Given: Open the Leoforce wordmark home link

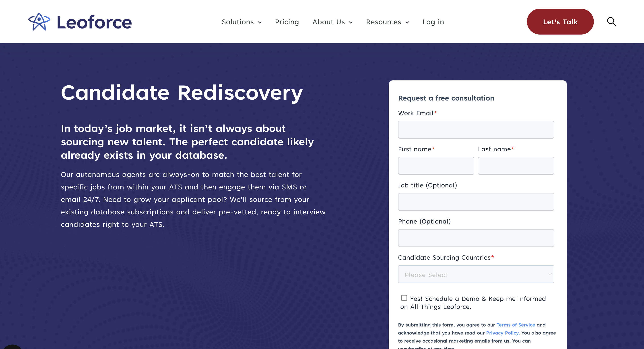Looking at the screenshot, I should pyautogui.click(x=94, y=22).
